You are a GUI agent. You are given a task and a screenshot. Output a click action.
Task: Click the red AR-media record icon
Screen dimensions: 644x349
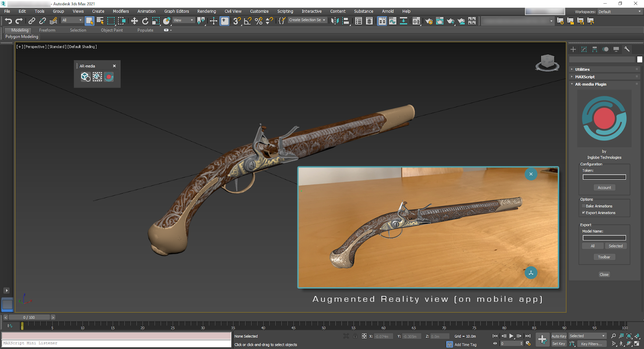click(109, 77)
